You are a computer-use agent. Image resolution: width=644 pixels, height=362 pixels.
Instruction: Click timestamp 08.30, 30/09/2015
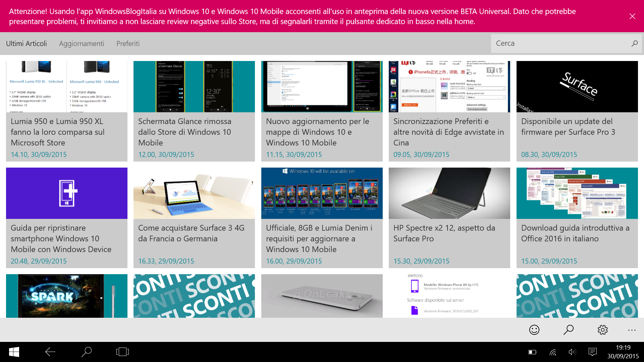coord(549,155)
